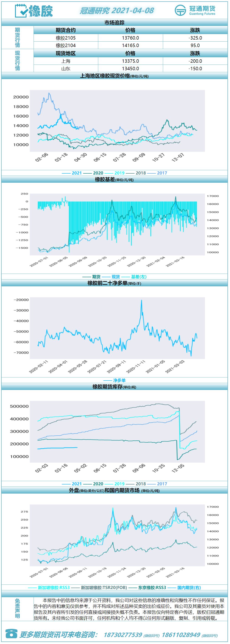Click the Guantong Futures circular logo
The height and width of the screenshot is (644, 230).
coord(180,10)
